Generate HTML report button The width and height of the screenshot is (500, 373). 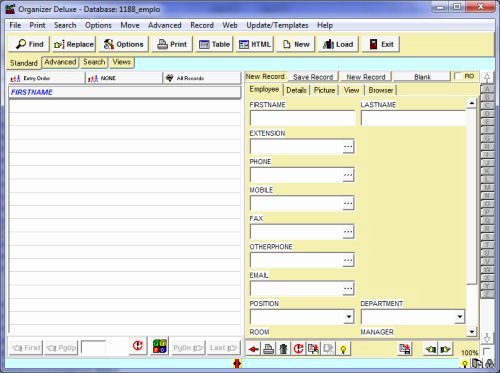(255, 44)
